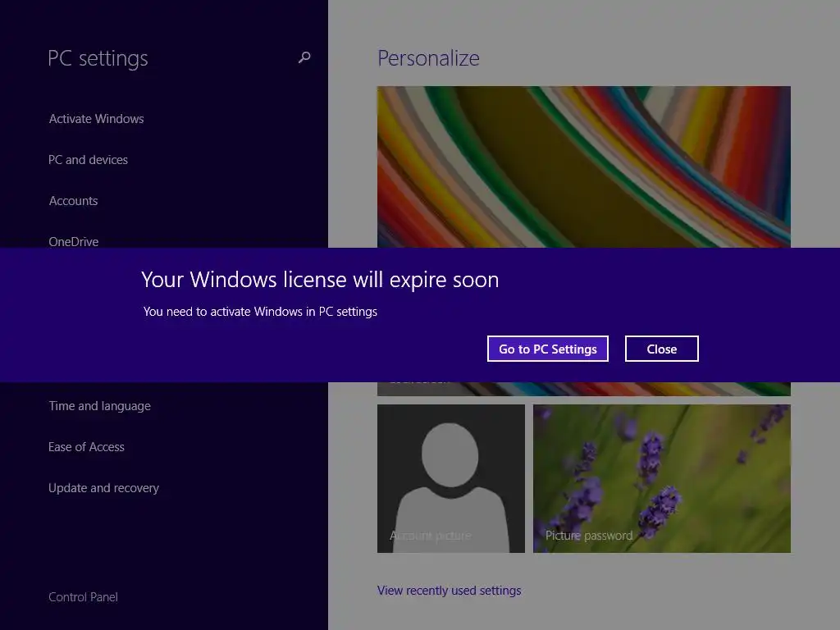Click the colorful lock screen preview image
840x630 pixels.
point(584,167)
